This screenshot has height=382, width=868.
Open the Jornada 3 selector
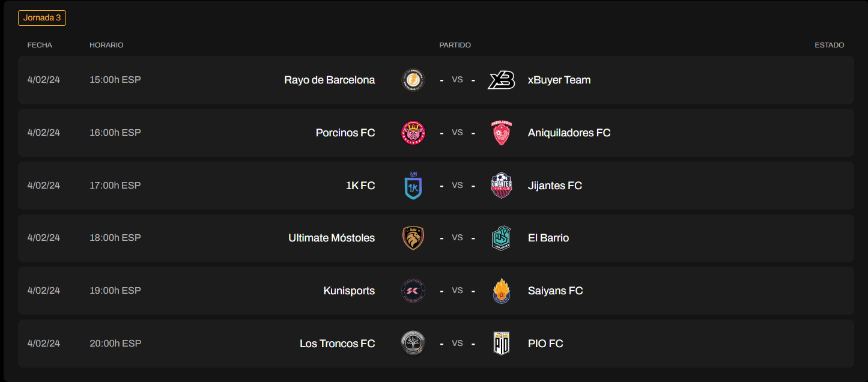click(x=41, y=18)
